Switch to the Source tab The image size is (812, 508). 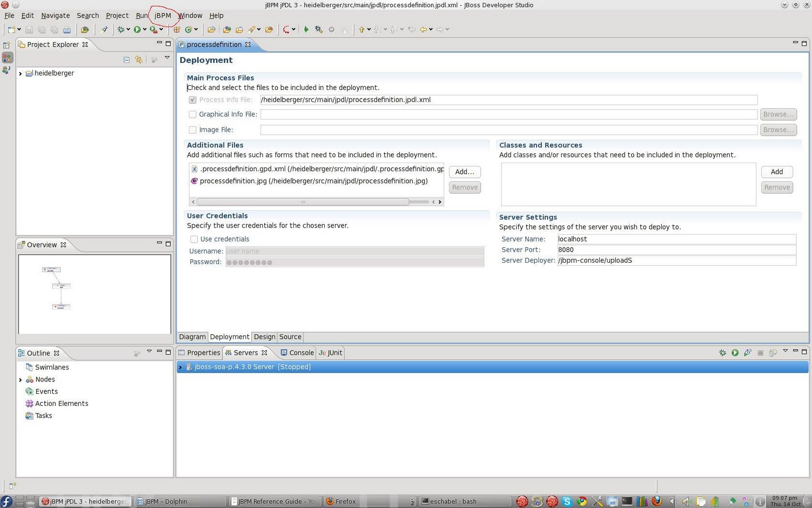[x=290, y=337]
